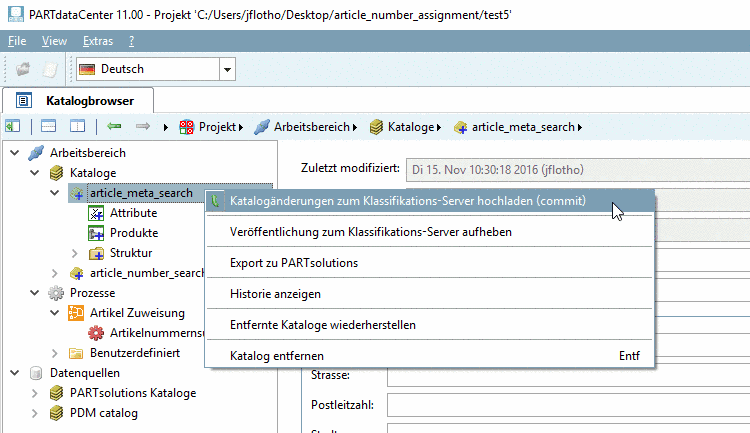Expand the Struktur tree node
The image size is (750, 433).
point(75,253)
